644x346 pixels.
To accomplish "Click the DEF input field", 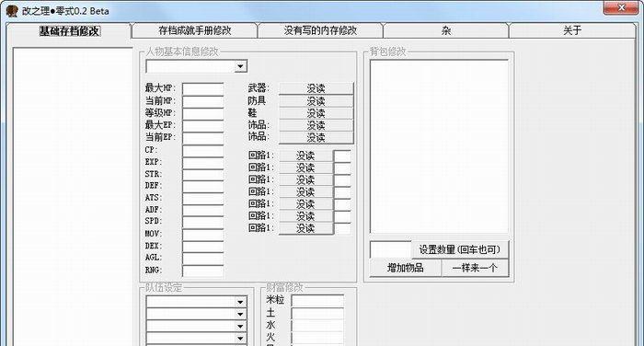I will (x=203, y=186).
